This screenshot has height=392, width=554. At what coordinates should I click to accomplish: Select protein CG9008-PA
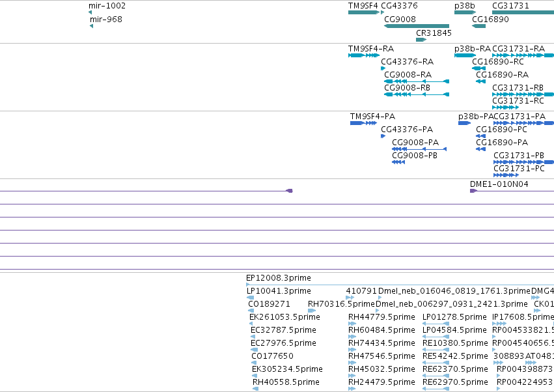coord(415,143)
